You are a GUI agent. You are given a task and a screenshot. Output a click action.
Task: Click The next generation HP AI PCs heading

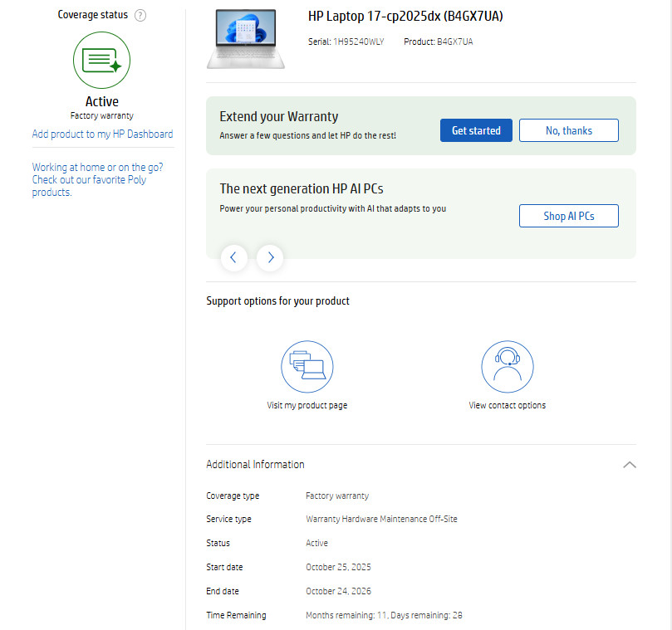(302, 189)
